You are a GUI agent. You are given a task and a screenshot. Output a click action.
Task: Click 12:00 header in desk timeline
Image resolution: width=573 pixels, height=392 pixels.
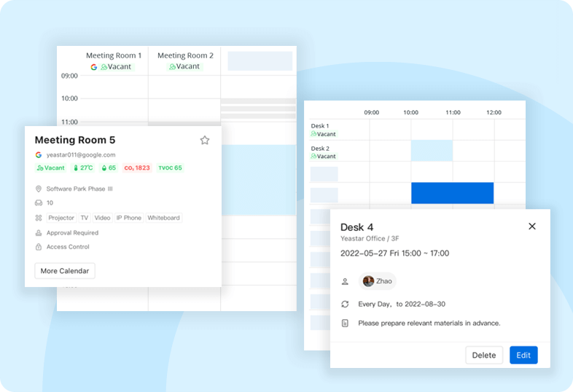(x=494, y=112)
